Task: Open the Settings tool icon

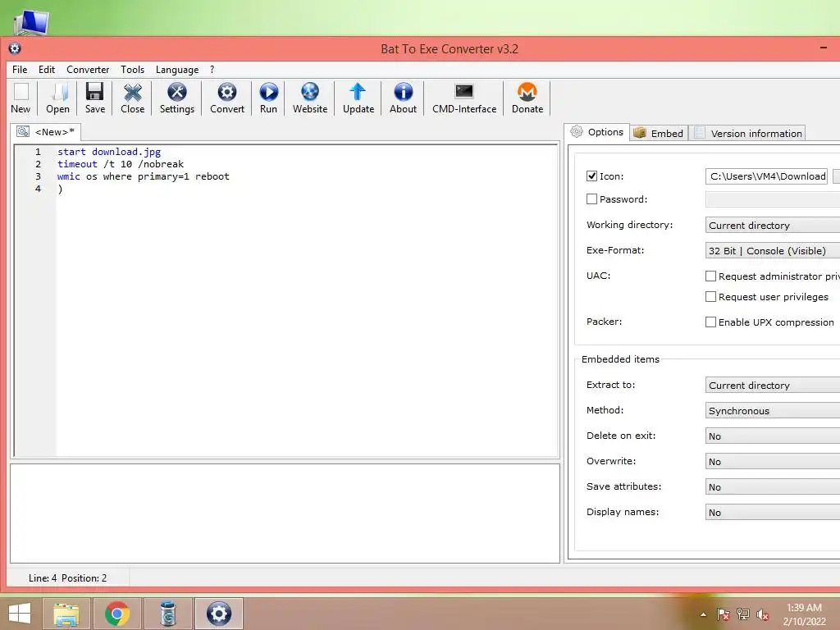Action: (x=177, y=98)
